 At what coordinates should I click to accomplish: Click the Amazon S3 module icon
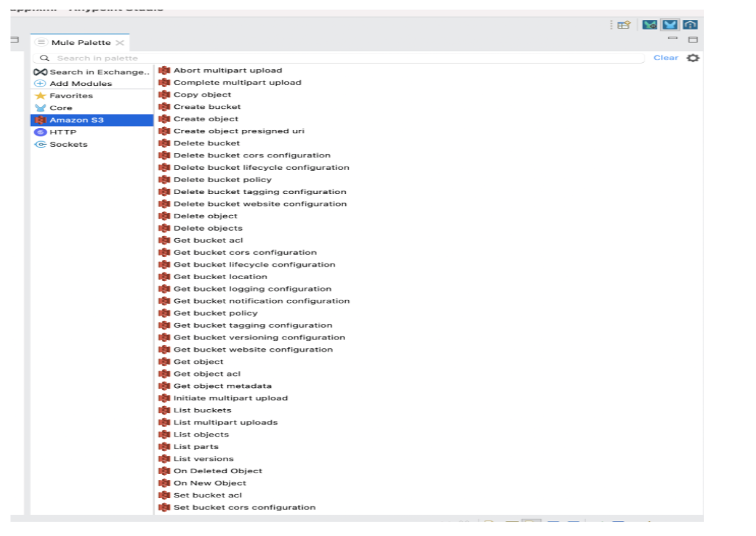pos(40,120)
